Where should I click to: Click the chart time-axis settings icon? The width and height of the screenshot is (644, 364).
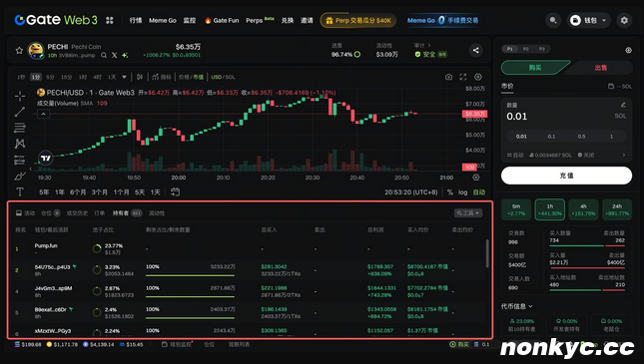click(x=475, y=178)
